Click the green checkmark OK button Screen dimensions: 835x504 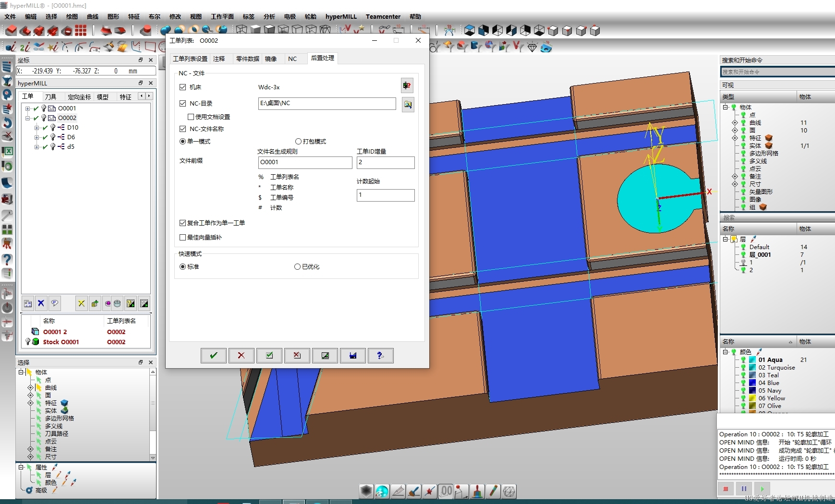[214, 356]
